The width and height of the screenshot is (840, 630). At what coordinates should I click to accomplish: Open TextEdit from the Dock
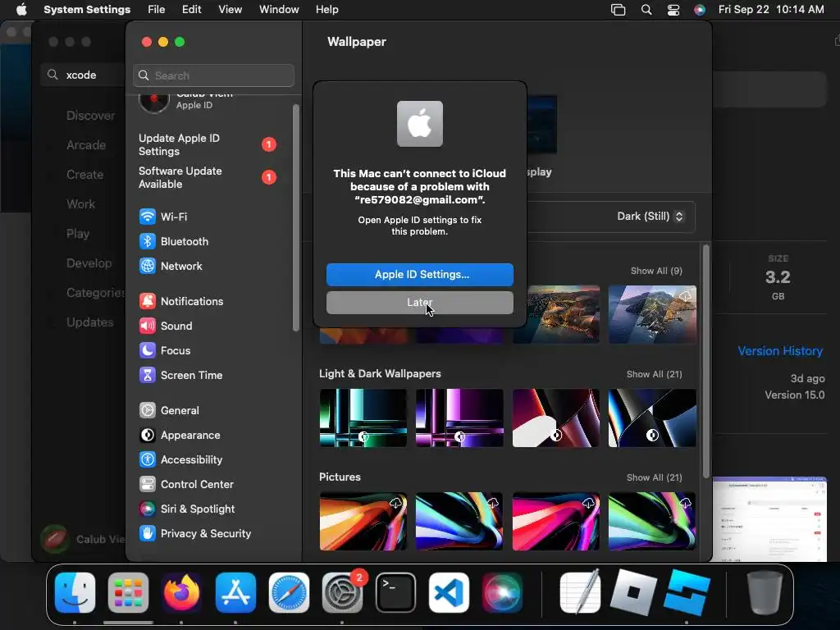(580, 592)
